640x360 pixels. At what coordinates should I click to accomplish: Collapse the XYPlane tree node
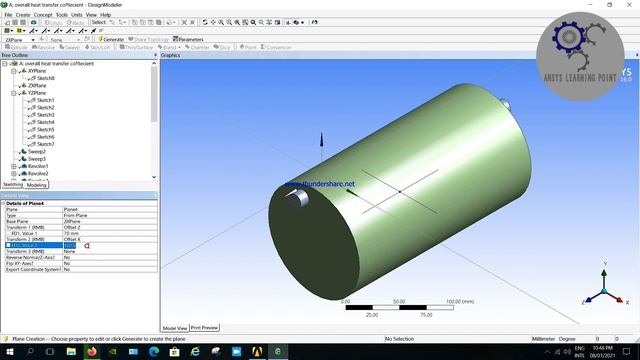[14, 71]
